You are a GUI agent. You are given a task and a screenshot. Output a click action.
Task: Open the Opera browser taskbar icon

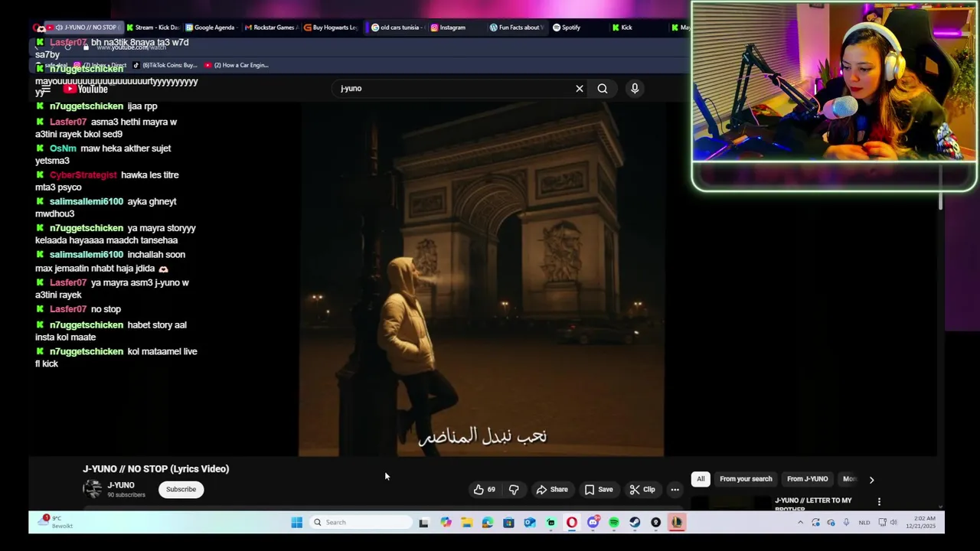click(571, 523)
